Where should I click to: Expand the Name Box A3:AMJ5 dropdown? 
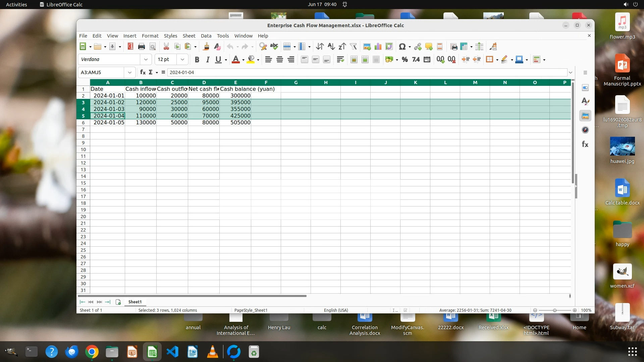click(129, 72)
